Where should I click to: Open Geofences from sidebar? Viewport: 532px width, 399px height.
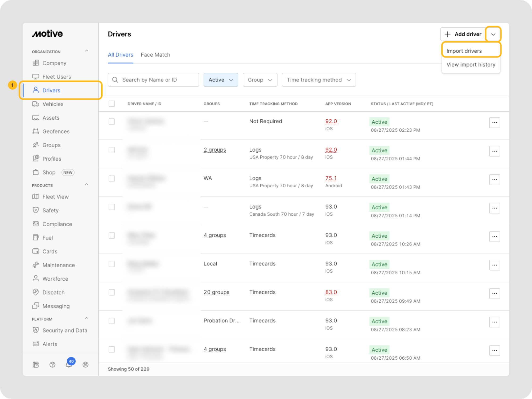[56, 131]
